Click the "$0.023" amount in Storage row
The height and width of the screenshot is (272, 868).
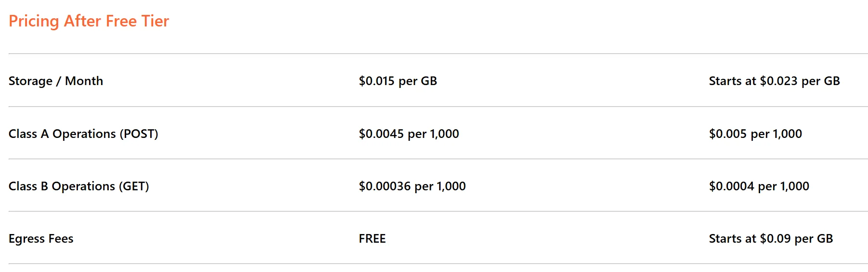(778, 81)
